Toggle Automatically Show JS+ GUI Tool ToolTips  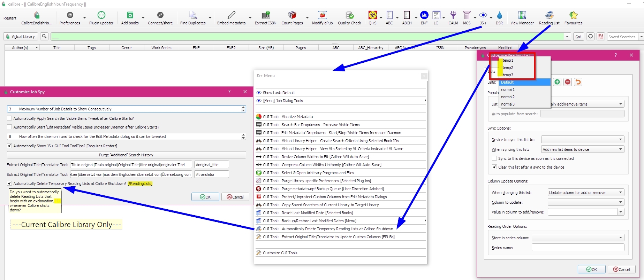pos(9,146)
